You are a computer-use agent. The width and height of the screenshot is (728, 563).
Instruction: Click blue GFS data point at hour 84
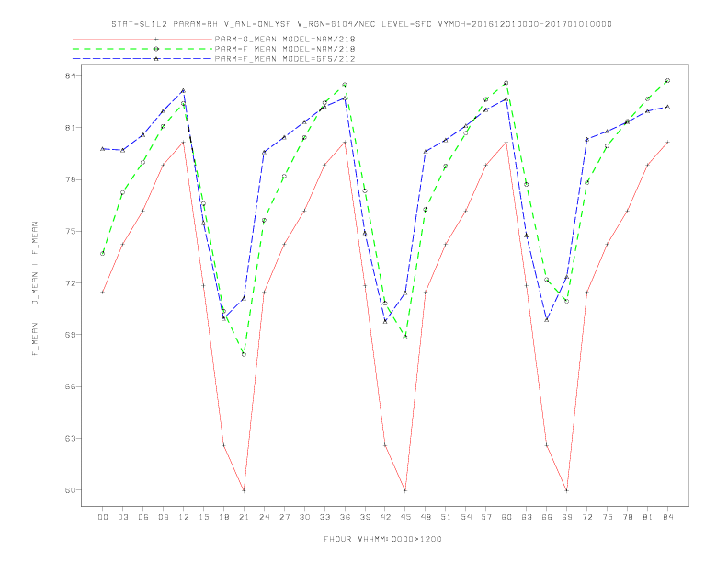(x=668, y=107)
